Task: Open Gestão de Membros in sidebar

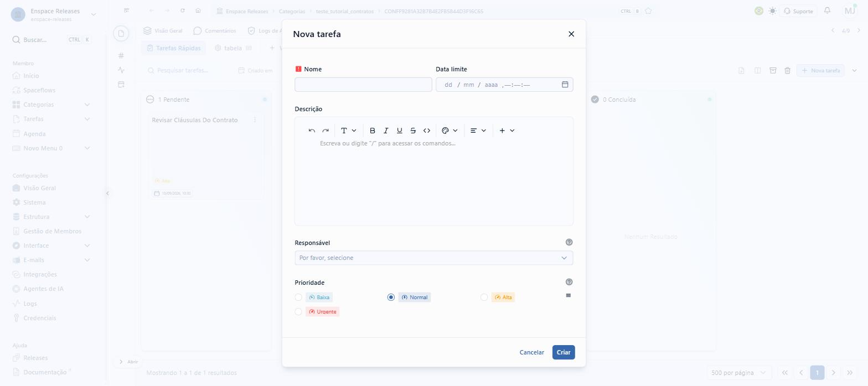Action: point(52,231)
